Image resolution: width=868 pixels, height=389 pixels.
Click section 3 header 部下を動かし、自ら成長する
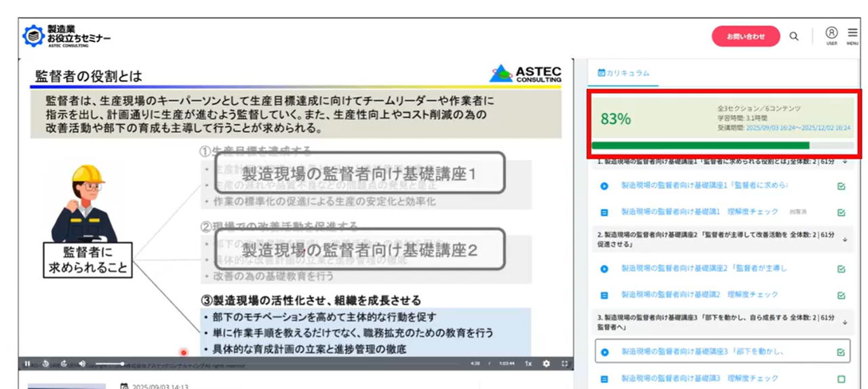click(x=724, y=321)
